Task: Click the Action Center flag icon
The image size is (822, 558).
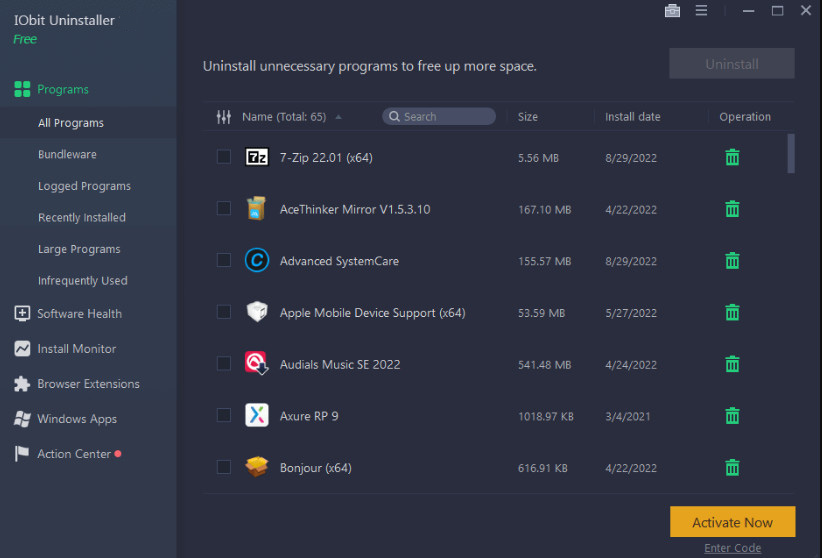Action: click(21, 454)
